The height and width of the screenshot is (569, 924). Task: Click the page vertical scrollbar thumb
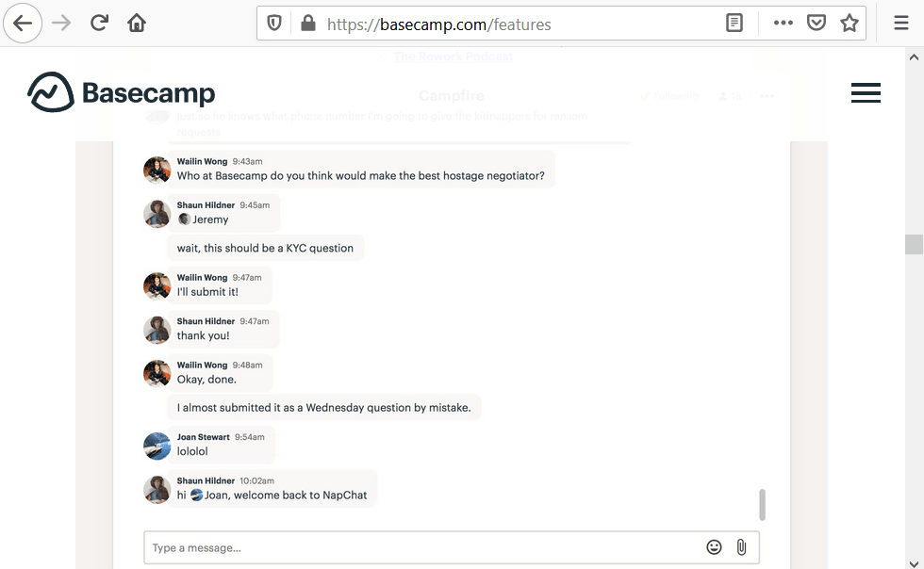point(914,244)
